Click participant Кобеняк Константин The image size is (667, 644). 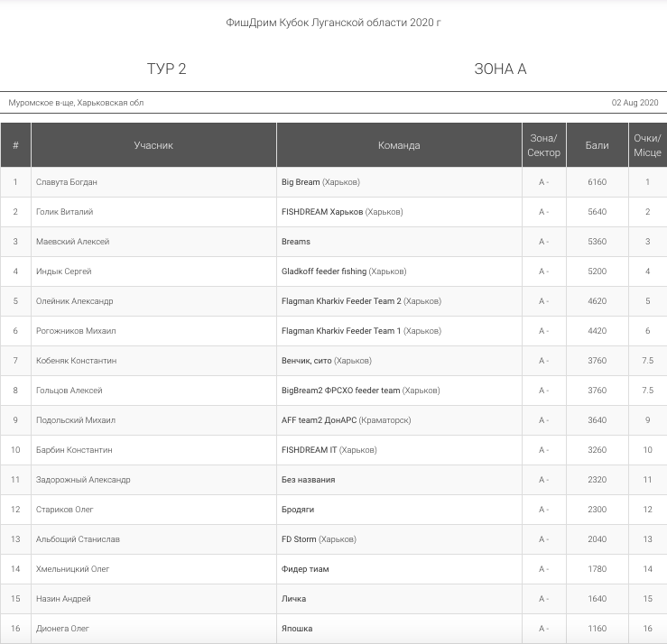76,361
